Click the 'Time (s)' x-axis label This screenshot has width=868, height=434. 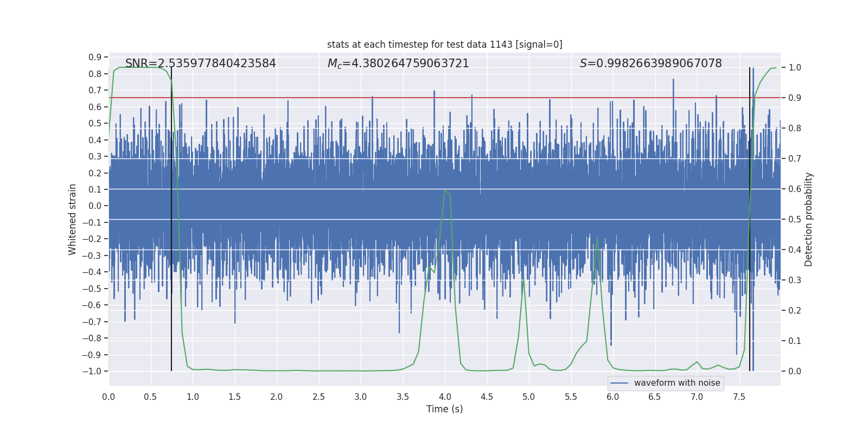pos(445,409)
